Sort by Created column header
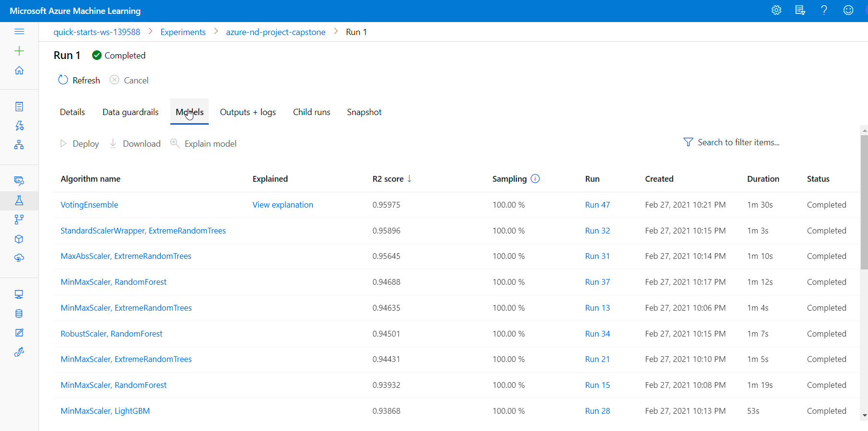868x431 pixels. click(659, 179)
